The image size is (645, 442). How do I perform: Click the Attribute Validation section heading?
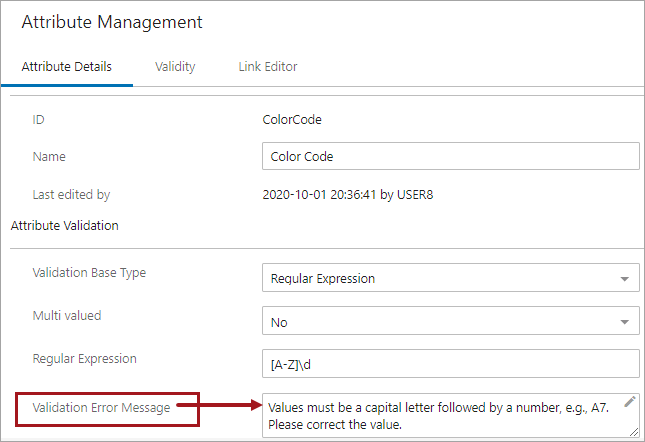click(64, 225)
